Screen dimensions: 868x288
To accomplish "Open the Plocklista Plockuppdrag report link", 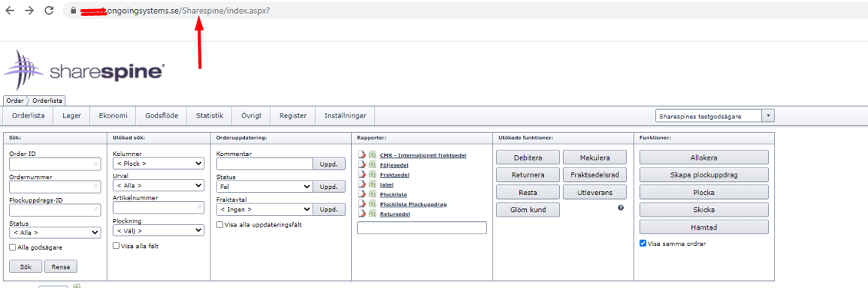I will (413, 204).
